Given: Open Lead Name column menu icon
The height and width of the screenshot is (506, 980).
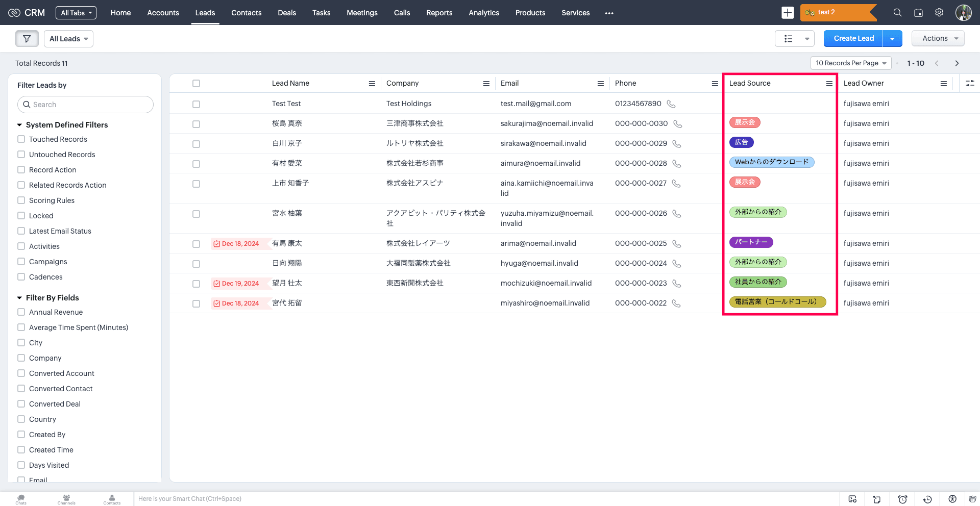Looking at the screenshot, I should [372, 84].
